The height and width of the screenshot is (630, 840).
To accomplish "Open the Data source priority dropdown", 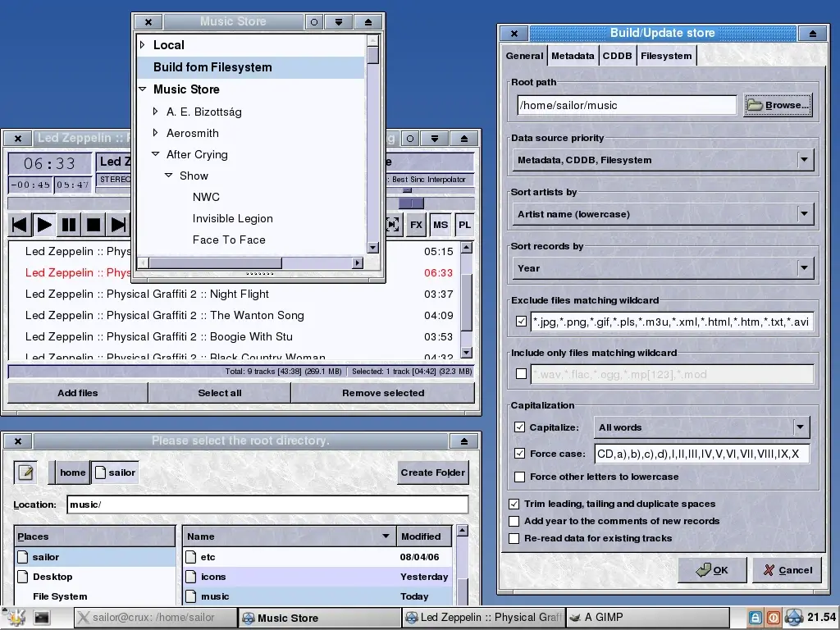I will [804, 160].
